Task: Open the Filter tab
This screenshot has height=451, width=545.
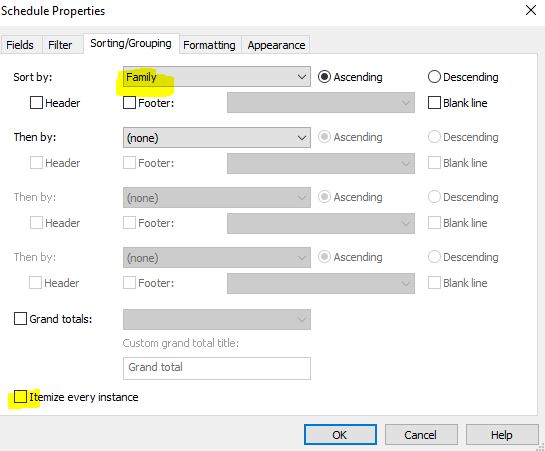Action: [x=63, y=45]
